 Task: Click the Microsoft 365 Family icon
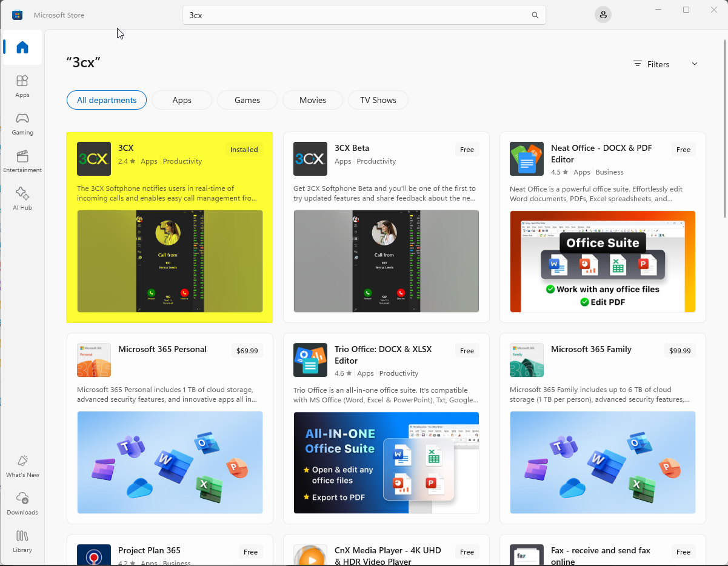click(527, 360)
